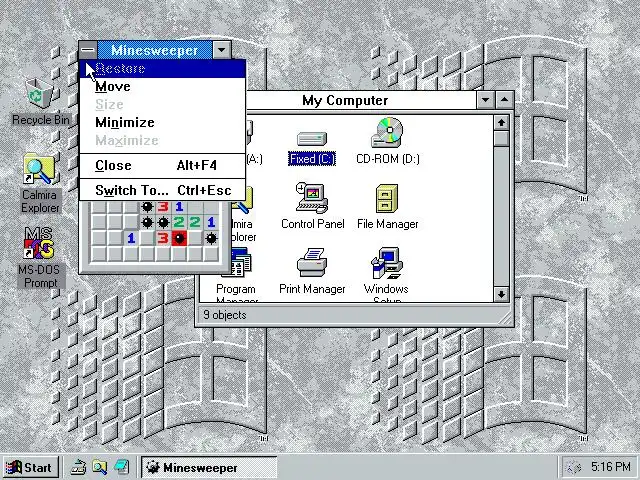Click the Minesweeper taskbar button
This screenshot has width=640, height=480.
pyautogui.click(x=209, y=467)
